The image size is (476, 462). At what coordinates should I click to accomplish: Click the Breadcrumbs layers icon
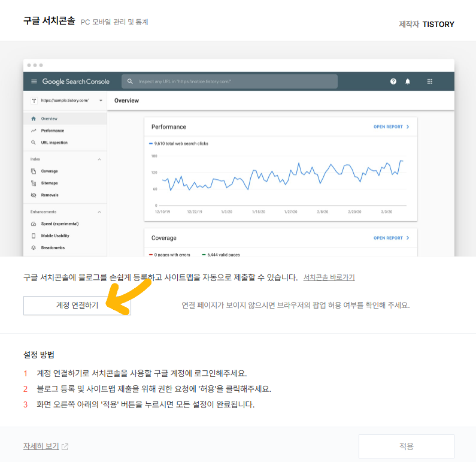pos(34,248)
